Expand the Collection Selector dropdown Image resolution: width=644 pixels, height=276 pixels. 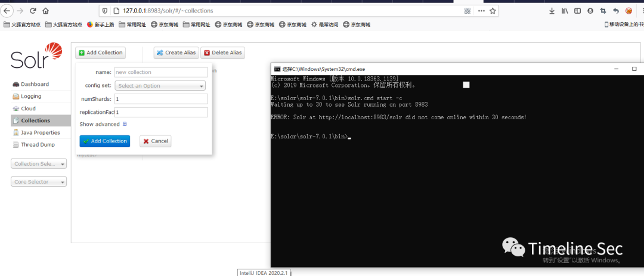tap(39, 163)
